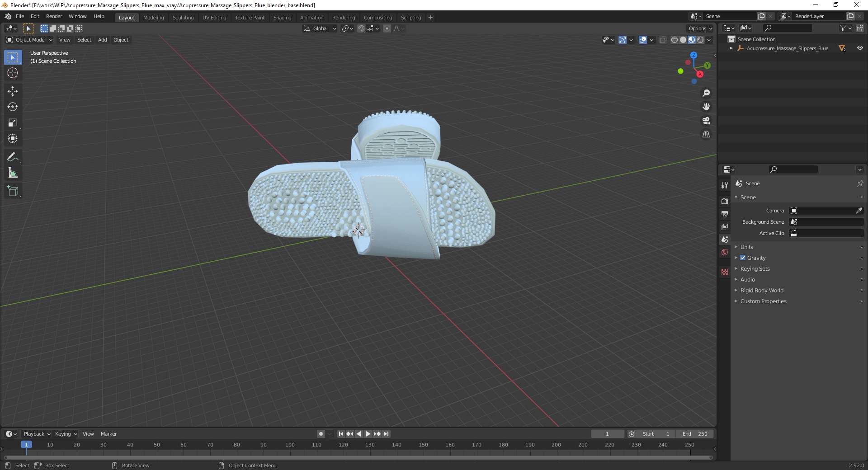The width and height of the screenshot is (868, 470).
Task: Toggle viewport overlays display
Action: click(643, 40)
